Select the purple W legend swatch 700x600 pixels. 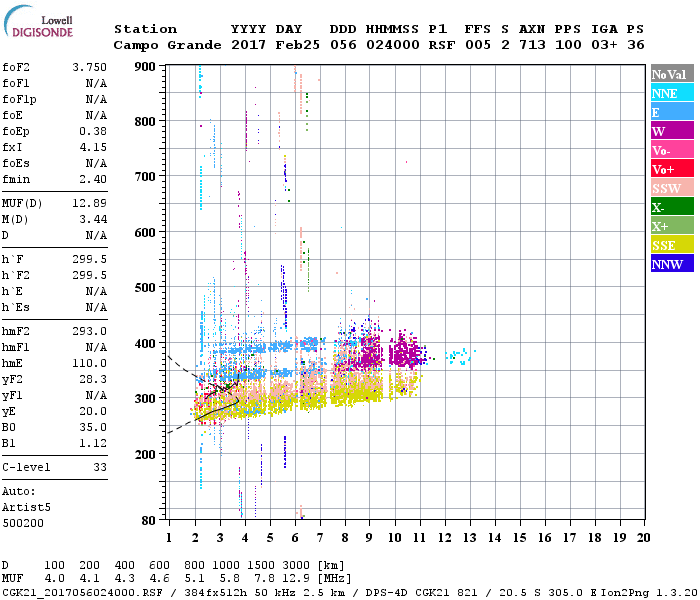[x=670, y=131]
